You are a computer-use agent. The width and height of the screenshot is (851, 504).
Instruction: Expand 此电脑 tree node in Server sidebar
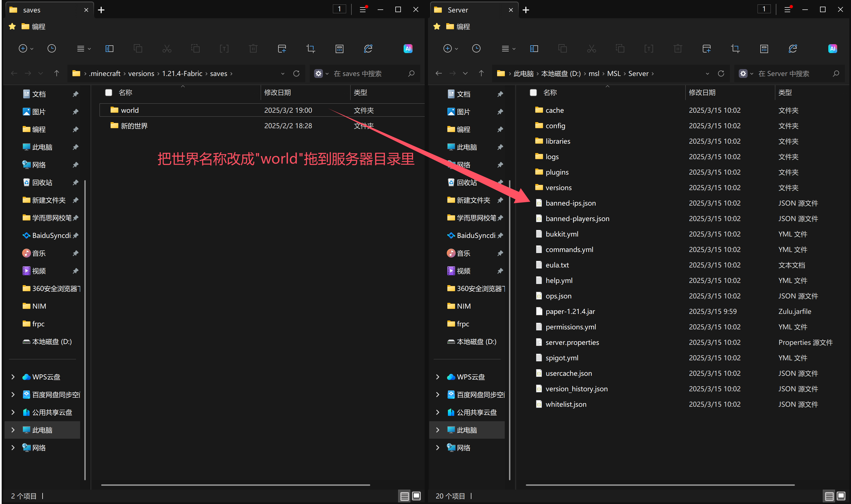click(x=438, y=430)
